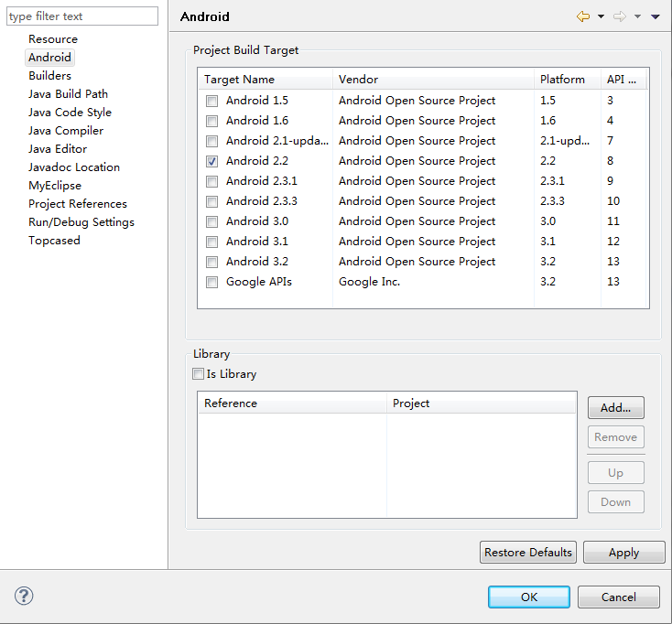Sort by the Target Name column header
The height and width of the screenshot is (624, 672).
pyautogui.click(x=266, y=80)
